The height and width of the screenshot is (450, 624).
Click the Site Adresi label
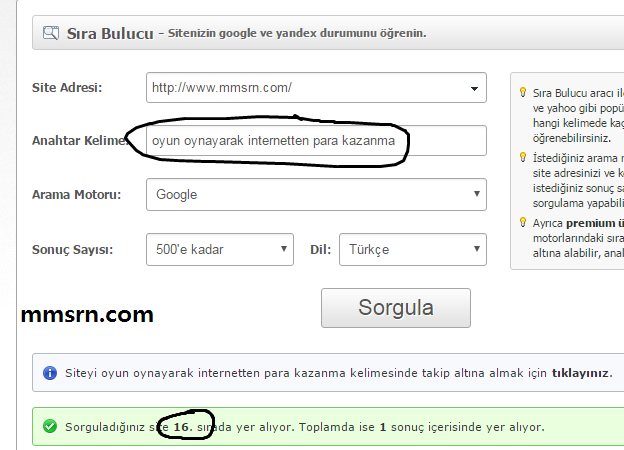point(67,88)
